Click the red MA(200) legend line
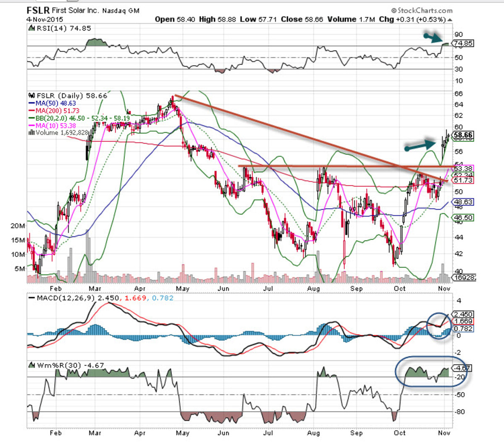The image size is (504, 442). 32,111
